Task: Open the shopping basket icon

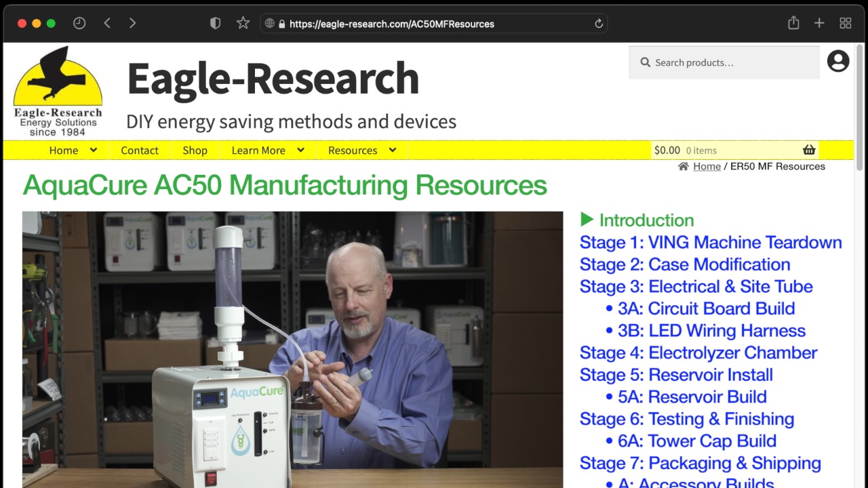Action: [x=809, y=150]
